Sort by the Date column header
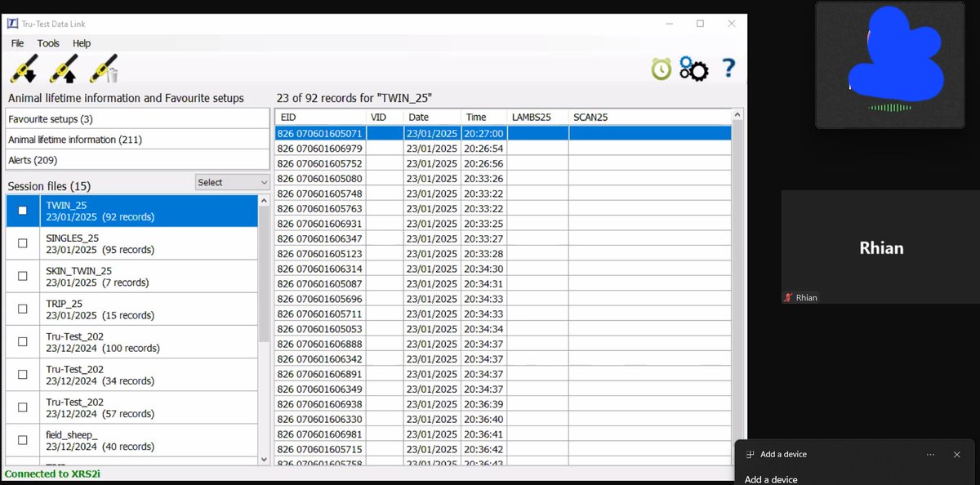This screenshot has width=980, height=485. tap(433, 118)
